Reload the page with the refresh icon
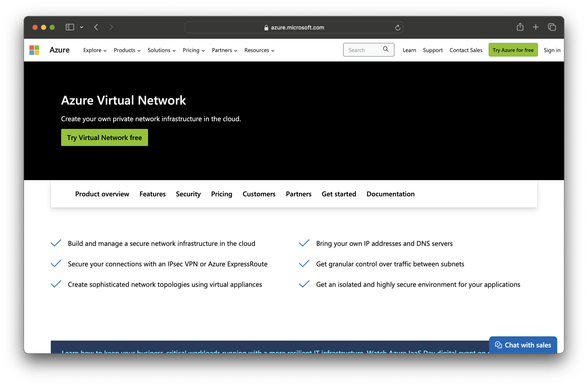The width and height of the screenshot is (588, 385). point(397,28)
